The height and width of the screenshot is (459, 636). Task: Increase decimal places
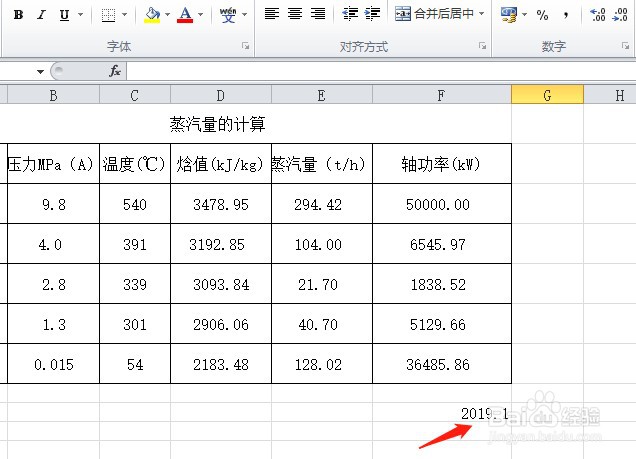pyautogui.click(x=598, y=15)
